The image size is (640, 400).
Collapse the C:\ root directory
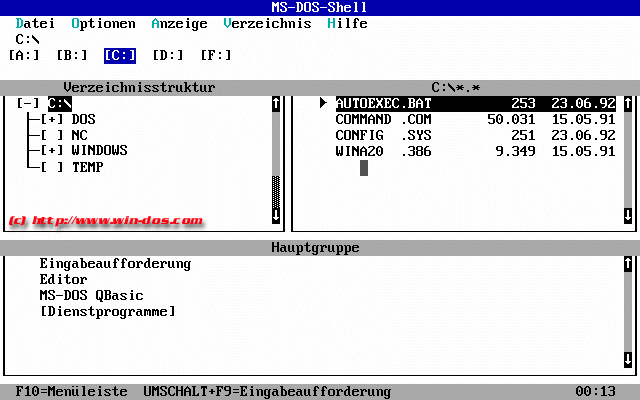tap(28, 103)
